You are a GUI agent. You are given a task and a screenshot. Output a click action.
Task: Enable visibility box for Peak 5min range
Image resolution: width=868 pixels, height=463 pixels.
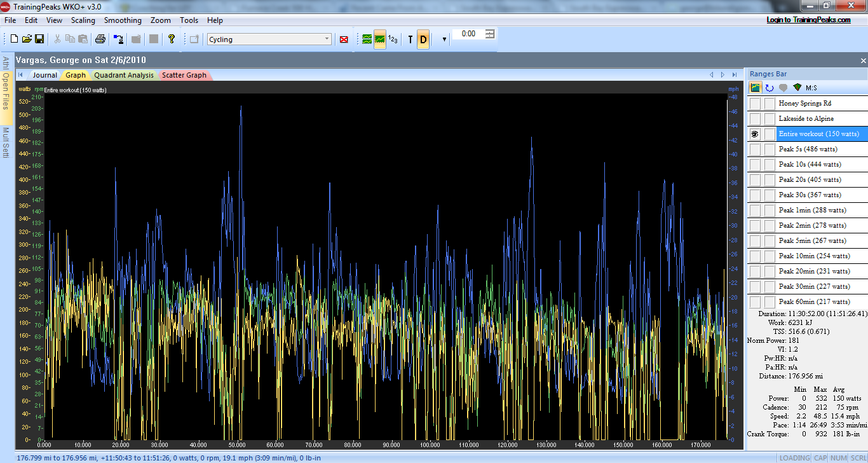coord(755,240)
